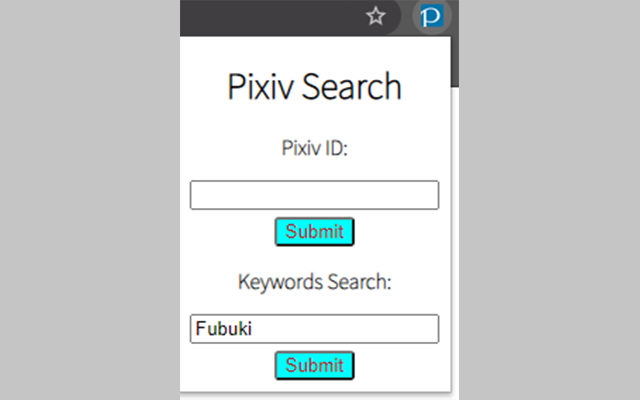Click "Search:" in the keywords label
640x400 pixels.
tap(358, 281)
